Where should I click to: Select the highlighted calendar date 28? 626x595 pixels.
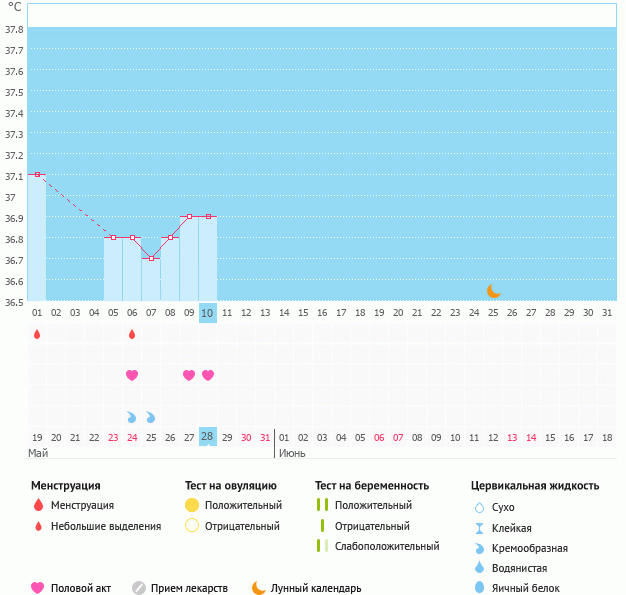[x=208, y=437]
